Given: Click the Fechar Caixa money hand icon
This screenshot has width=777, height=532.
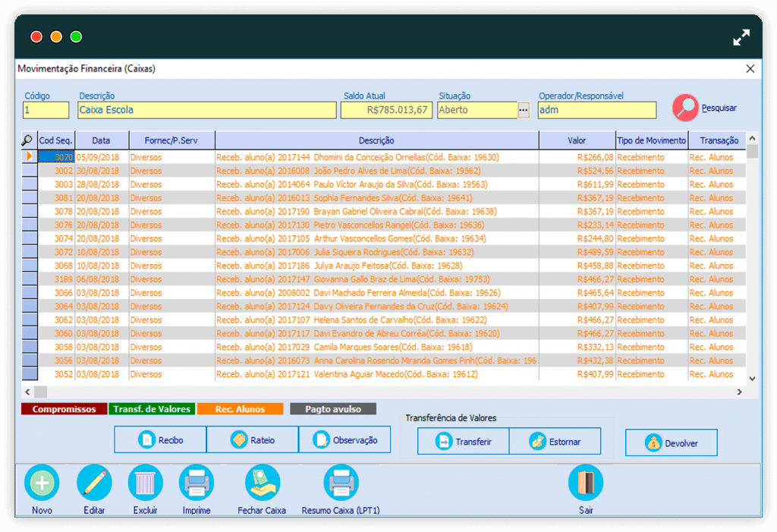Looking at the screenshot, I should click(262, 483).
